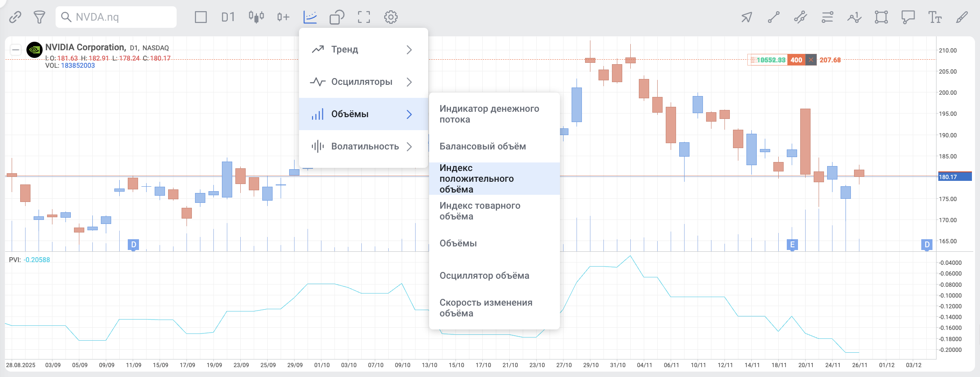
Task: Click the PVI value -0.20588 label
Action: click(x=37, y=260)
